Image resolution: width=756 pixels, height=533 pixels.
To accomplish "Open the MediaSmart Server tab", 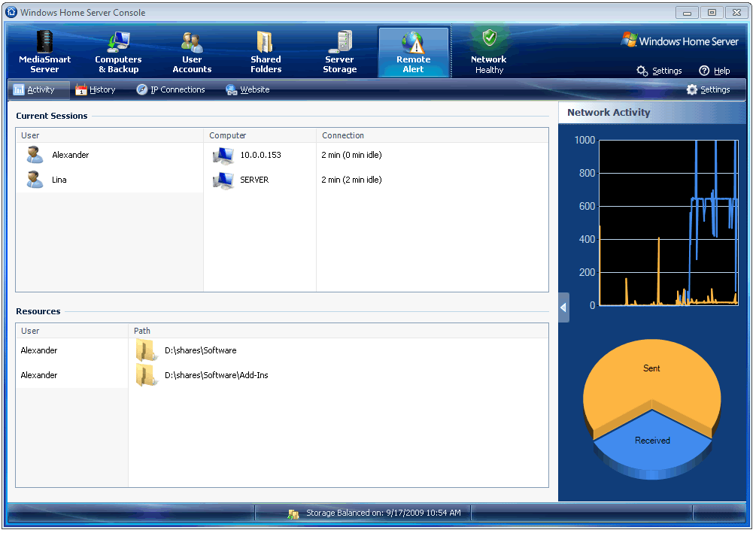I will coord(44,52).
